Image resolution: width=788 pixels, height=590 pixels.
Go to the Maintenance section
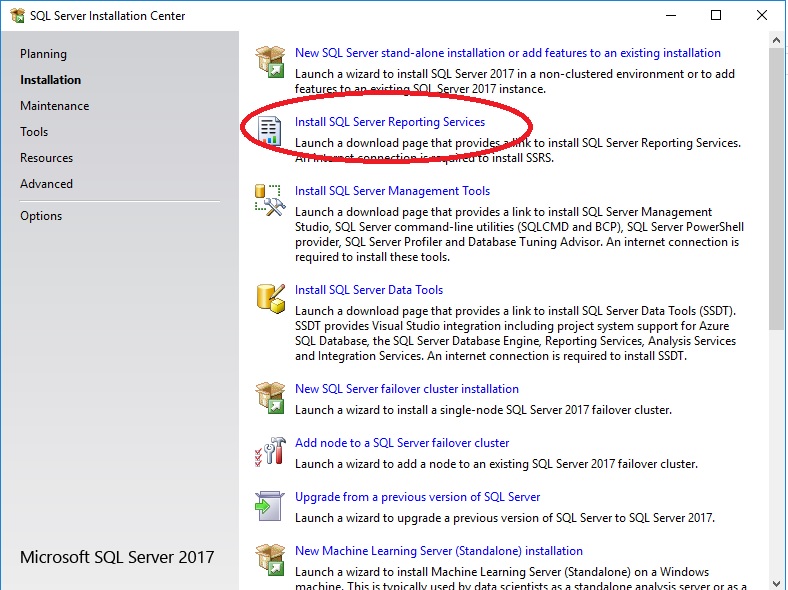click(x=55, y=106)
